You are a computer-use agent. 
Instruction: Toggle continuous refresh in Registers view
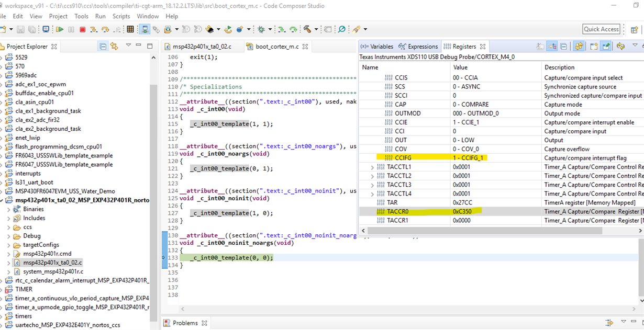tap(579, 46)
